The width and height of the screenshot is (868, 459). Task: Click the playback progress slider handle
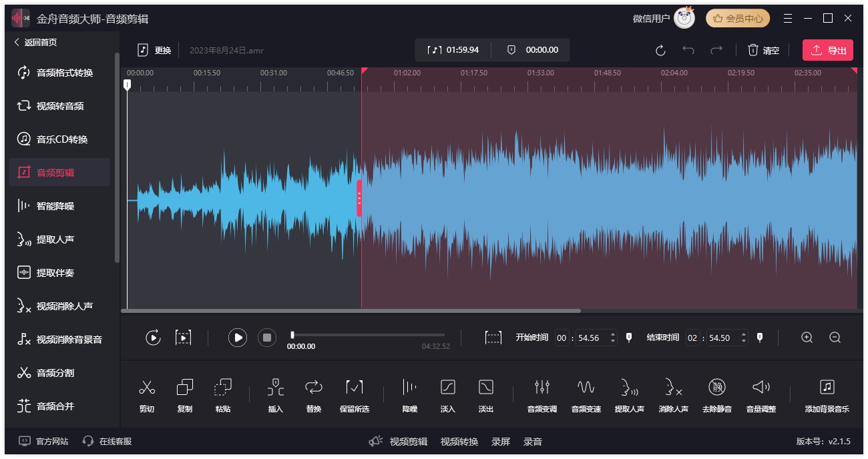pos(292,335)
